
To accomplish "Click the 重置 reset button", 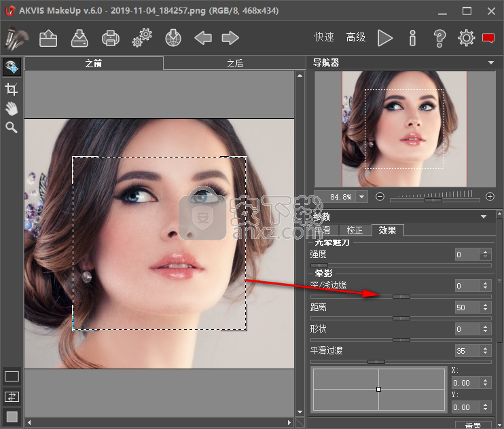I will 473,424.
